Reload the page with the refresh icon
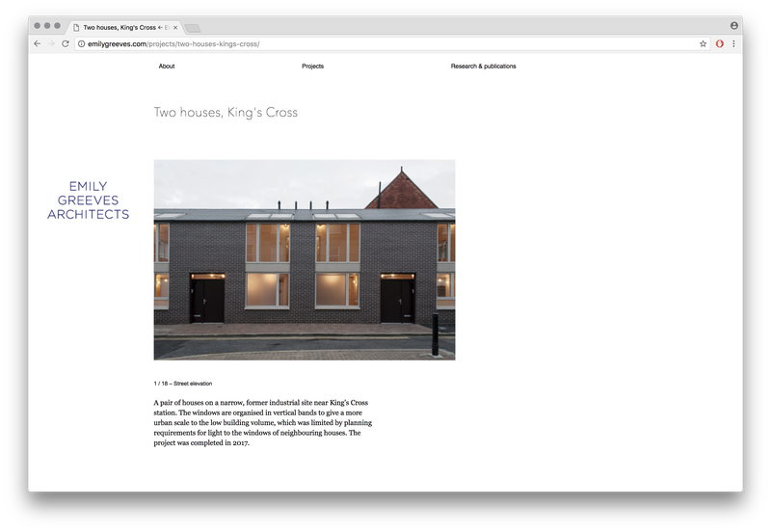The image size is (771, 532). (65, 43)
